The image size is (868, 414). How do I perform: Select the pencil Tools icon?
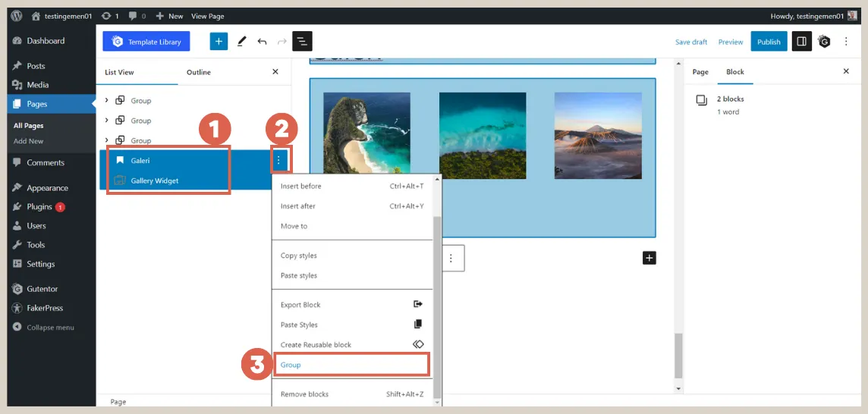[241, 42]
